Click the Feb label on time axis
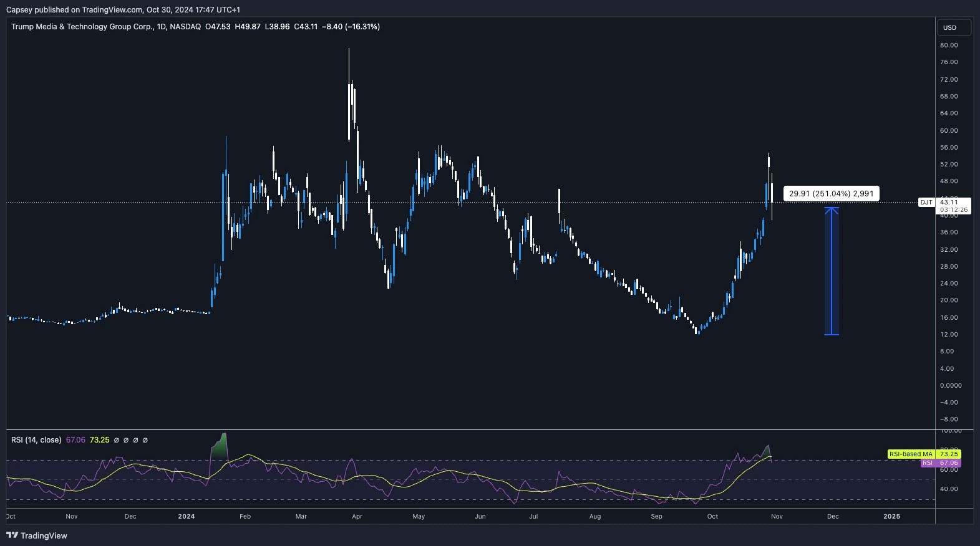The image size is (980, 546). pos(245,517)
